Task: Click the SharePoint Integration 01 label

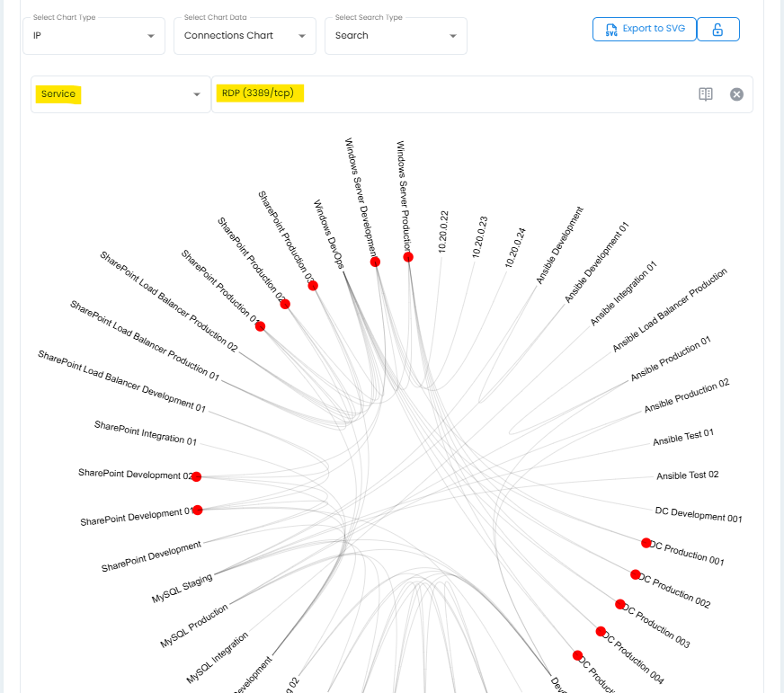Action: (x=146, y=431)
